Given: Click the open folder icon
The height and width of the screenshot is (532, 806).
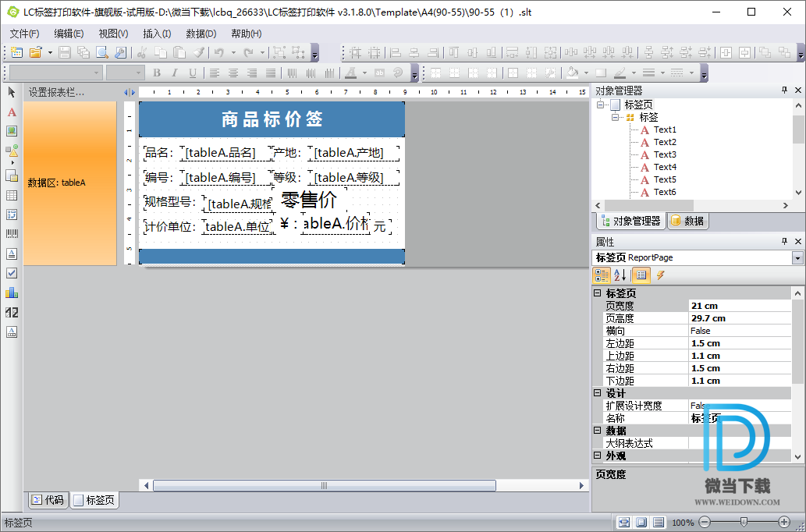Looking at the screenshot, I should pos(35,52).
